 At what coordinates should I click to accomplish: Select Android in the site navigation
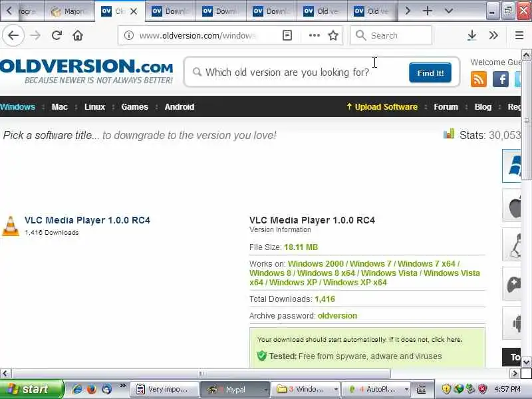[x=180, y=107]
